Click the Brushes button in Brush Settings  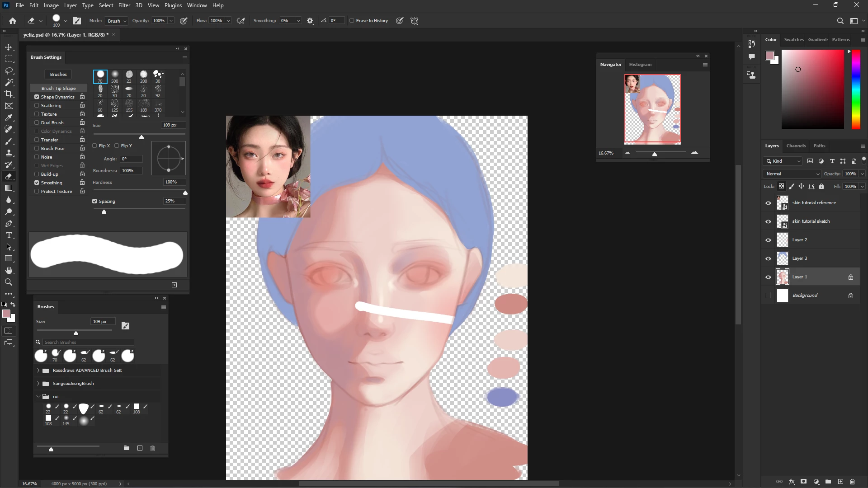point(58,74)
